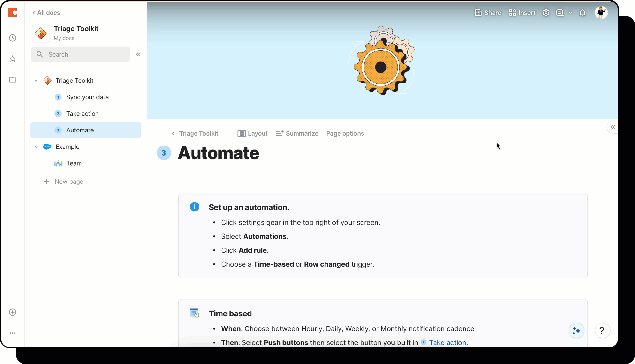The width and height of the screenshot is (635, 364).
Task: Open the comments chat icon in the top bar
Action: [x=560, y=12]
